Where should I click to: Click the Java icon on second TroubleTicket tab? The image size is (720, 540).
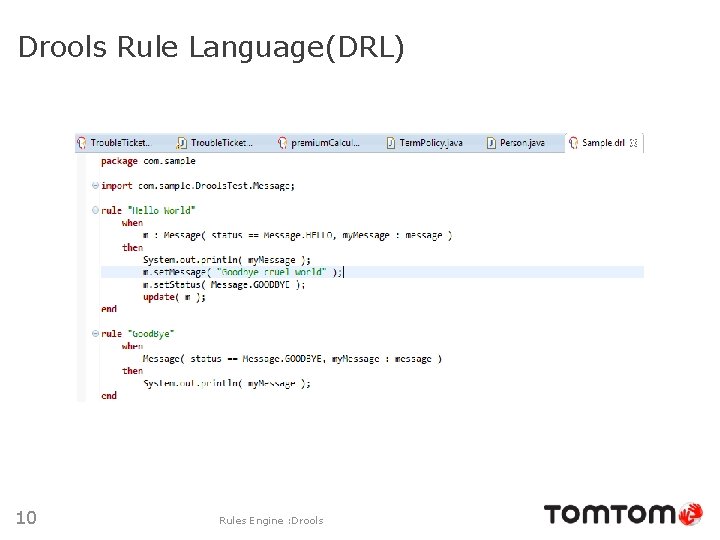click(182, 143)
